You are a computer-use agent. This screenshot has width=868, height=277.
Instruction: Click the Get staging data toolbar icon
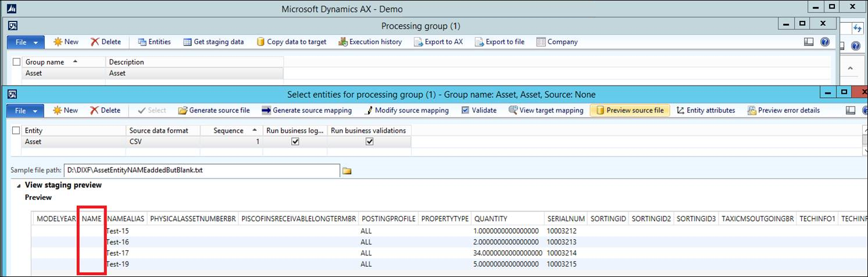click(187, 42)
